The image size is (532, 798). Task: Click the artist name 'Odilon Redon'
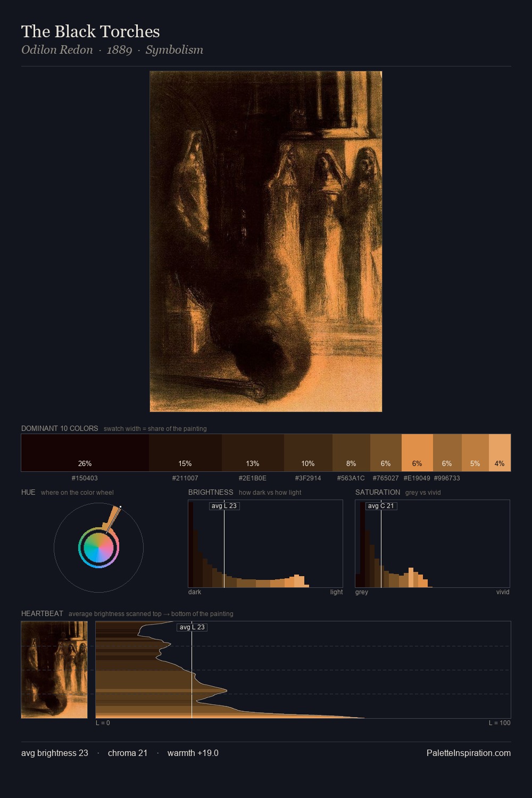(57, 50)
